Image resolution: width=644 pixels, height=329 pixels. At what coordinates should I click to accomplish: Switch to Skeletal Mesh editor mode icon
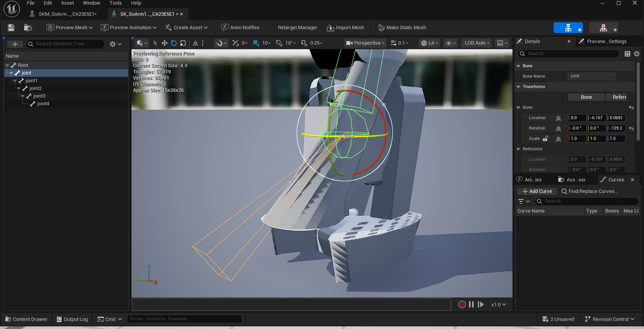point(604,28)
